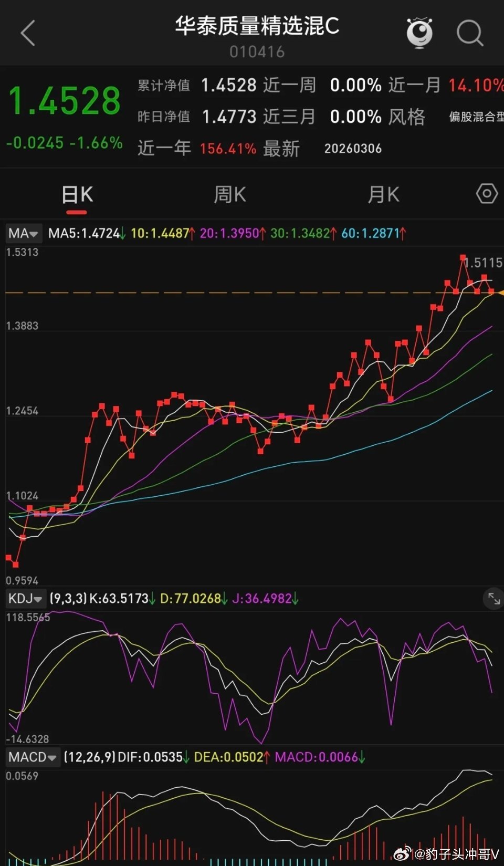
Task: Switch to the 周K tab
Action: (x=230, y=195)
